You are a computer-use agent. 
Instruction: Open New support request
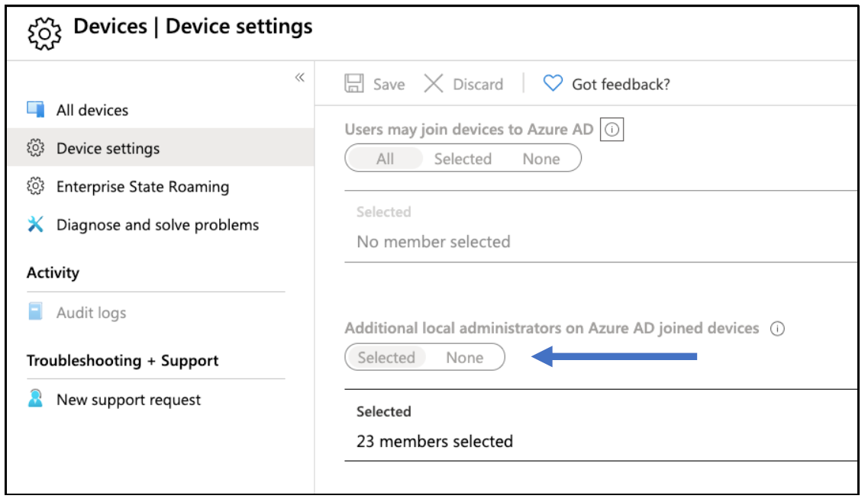[x=128, y=400]
